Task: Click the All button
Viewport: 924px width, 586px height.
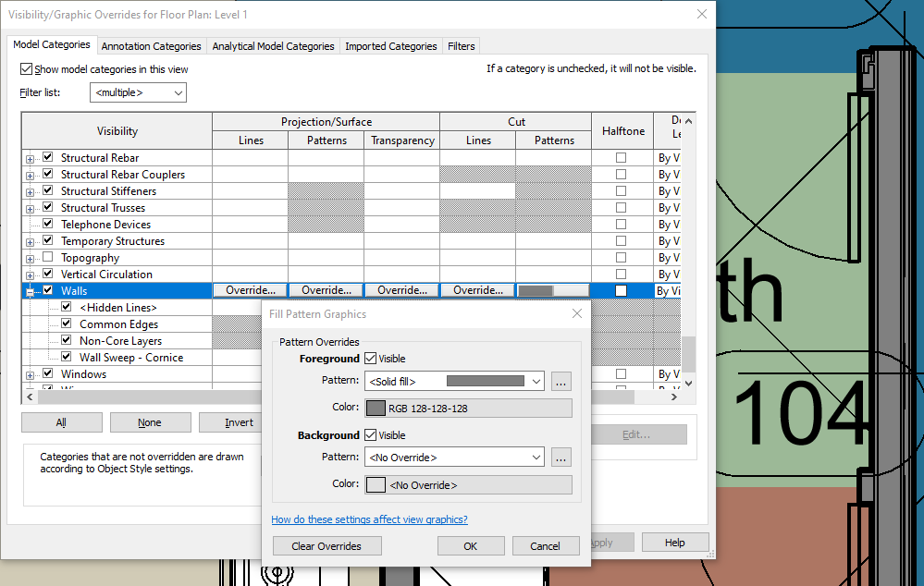Action: 61,422
